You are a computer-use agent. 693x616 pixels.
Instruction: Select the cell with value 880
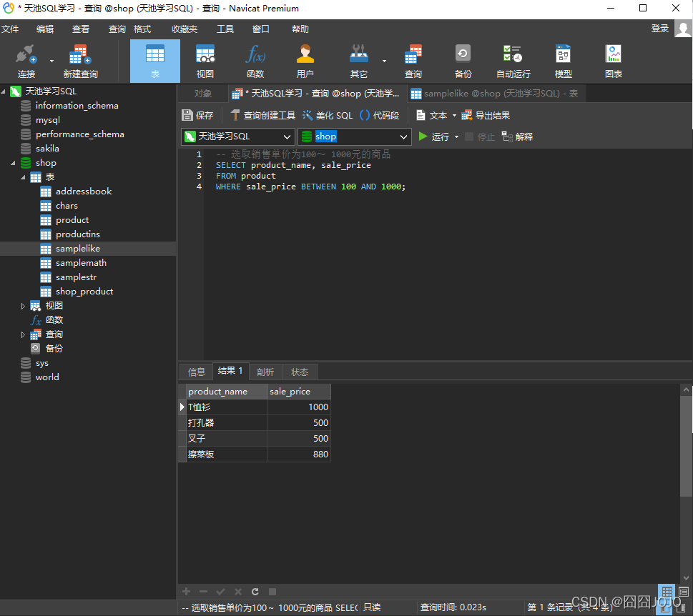pos(299,454)
